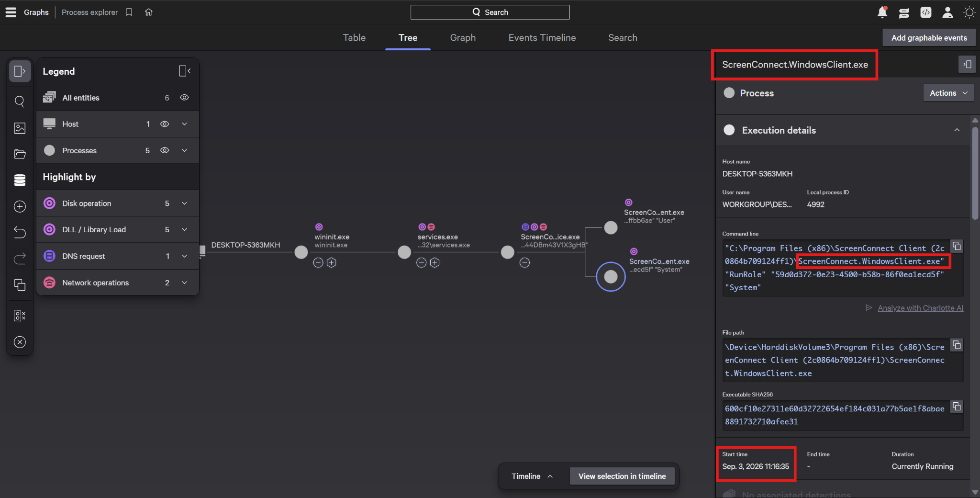This screenshot has width=980, height=498.
Task: Collapse the Execution details section
Action: 957,130
